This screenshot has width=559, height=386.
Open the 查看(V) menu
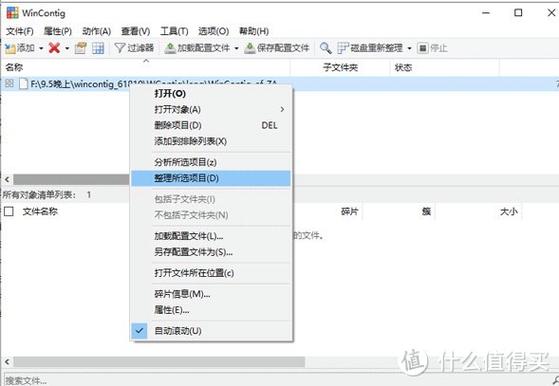(135, 31)
